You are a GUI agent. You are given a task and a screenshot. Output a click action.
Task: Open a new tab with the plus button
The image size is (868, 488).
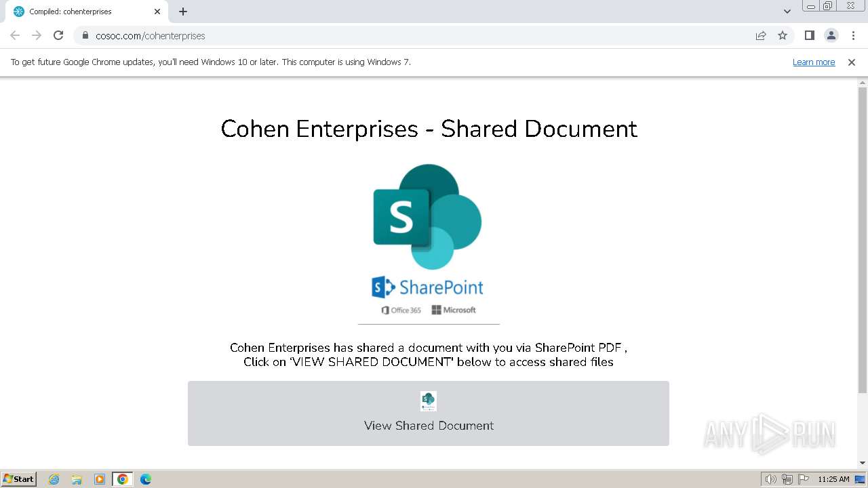[x=183, y=12]
